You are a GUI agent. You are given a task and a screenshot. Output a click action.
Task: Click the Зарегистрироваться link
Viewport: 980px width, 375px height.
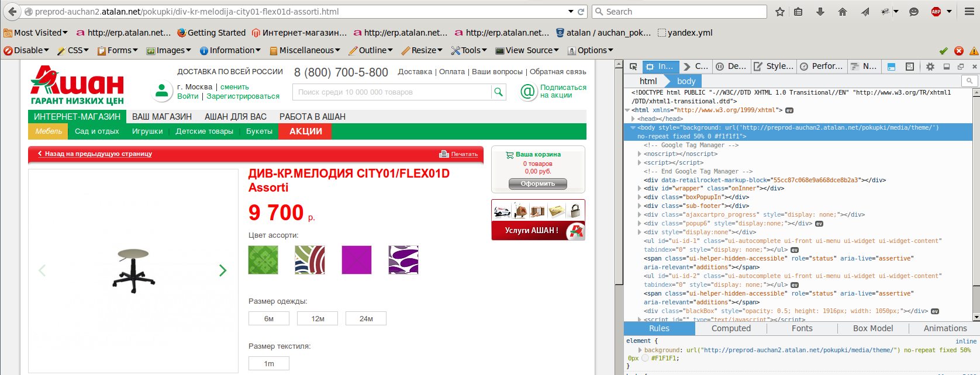[x=243, y=96]
